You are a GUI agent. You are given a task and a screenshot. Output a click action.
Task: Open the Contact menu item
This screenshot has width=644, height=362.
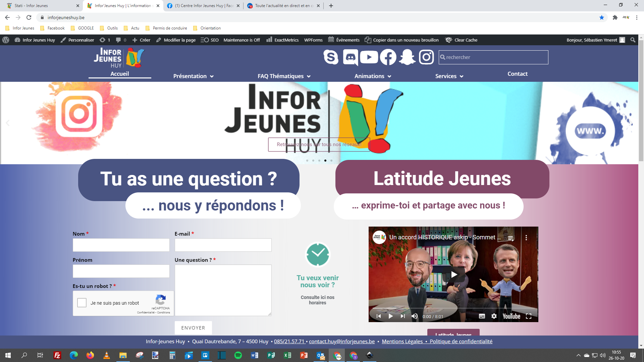point(518,74)
